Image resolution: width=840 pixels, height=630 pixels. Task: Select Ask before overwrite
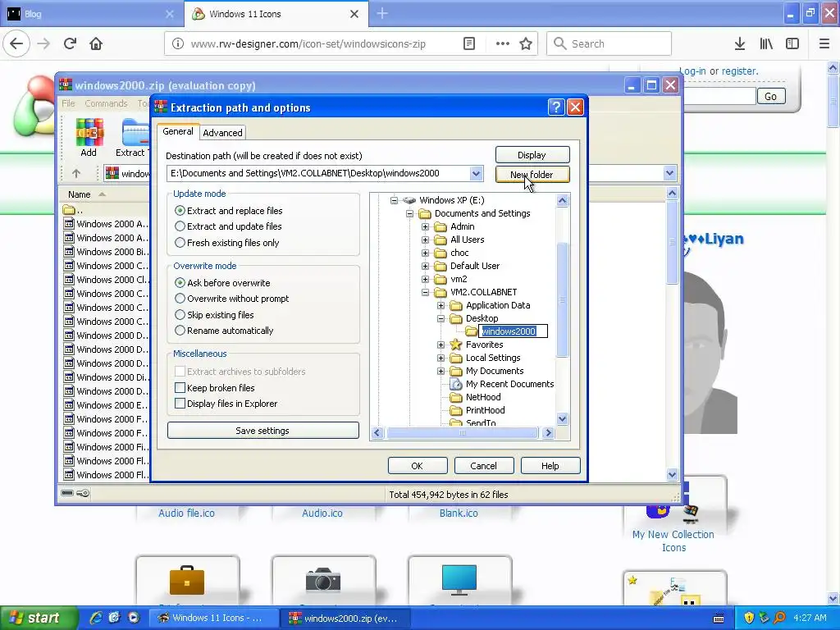[180, 282]
